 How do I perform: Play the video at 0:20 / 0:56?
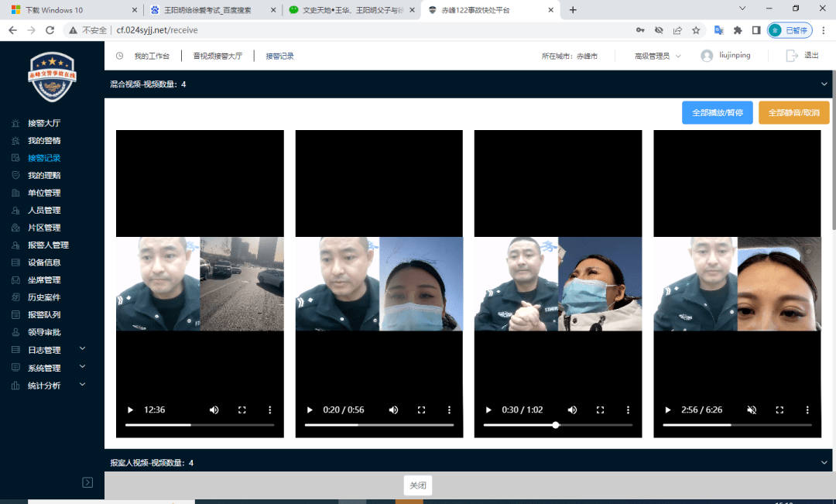click(x=309, y=410)
